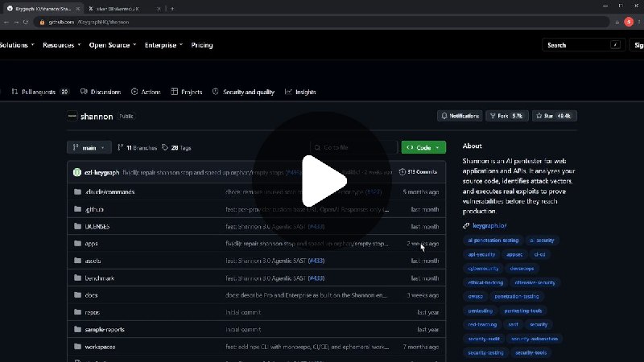Open the Pricing page
The image size is (644, 362).
click(202, 45)
